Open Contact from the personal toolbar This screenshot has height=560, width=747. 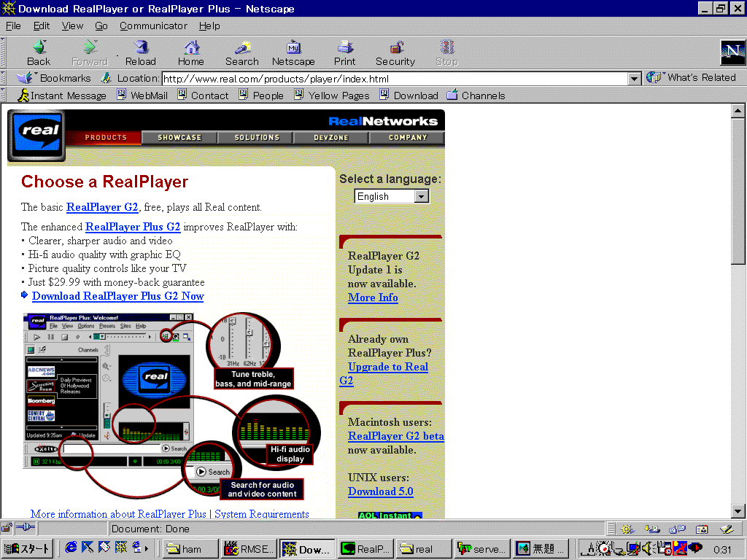(203, 96)
